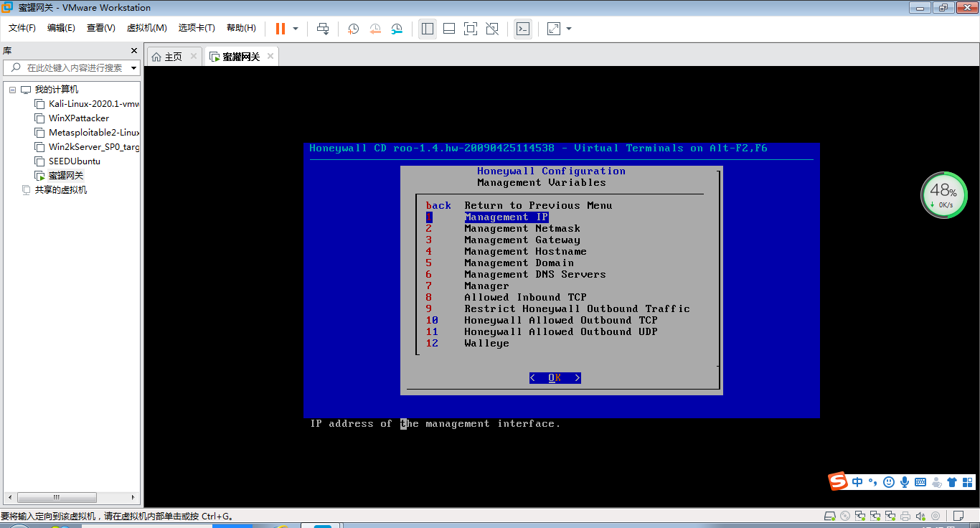The height and width of the screenshot is (528, 980).
Task: Click the library horizontal scrollbar thumb
Action: [57, 497]
